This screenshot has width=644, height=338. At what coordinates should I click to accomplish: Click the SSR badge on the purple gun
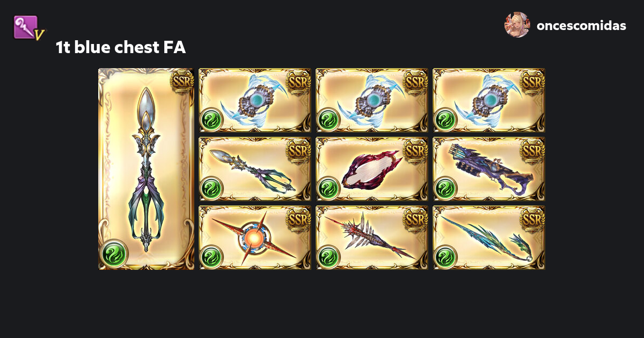(532, 151)
